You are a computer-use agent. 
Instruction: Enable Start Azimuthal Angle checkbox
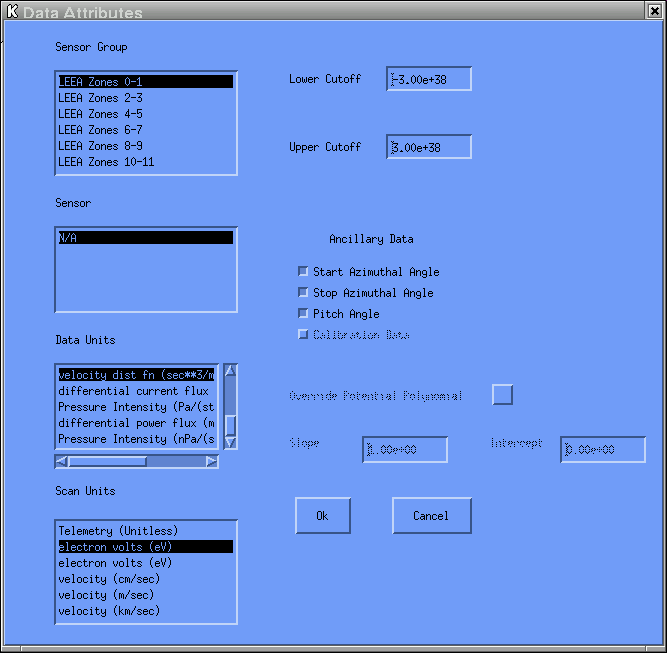303,271
